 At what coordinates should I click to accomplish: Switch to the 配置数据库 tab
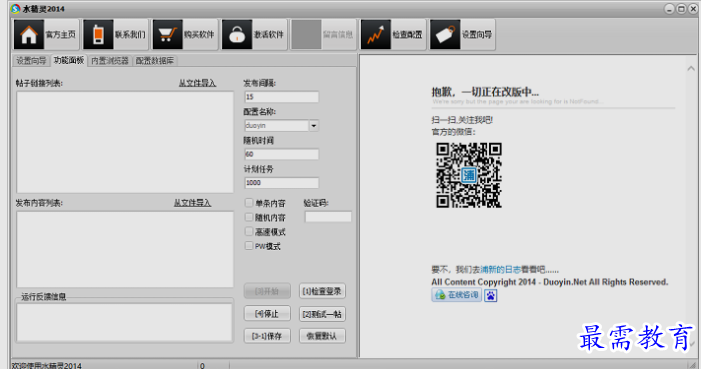click(155, 61)
